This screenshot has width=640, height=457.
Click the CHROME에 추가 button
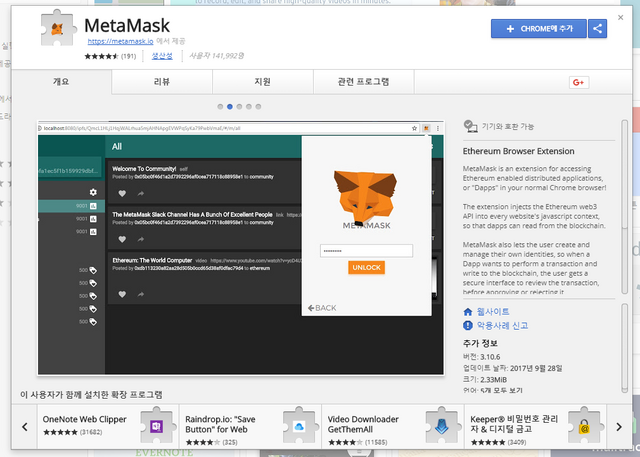point(539,28)
